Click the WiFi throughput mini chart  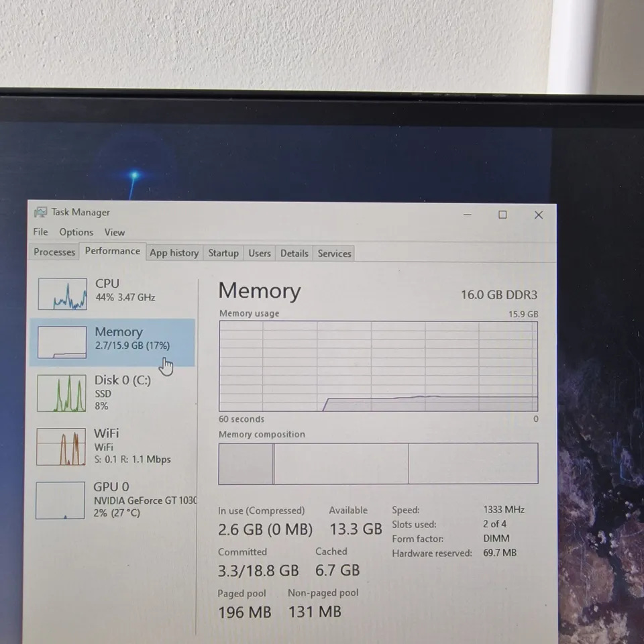(61, 446)
